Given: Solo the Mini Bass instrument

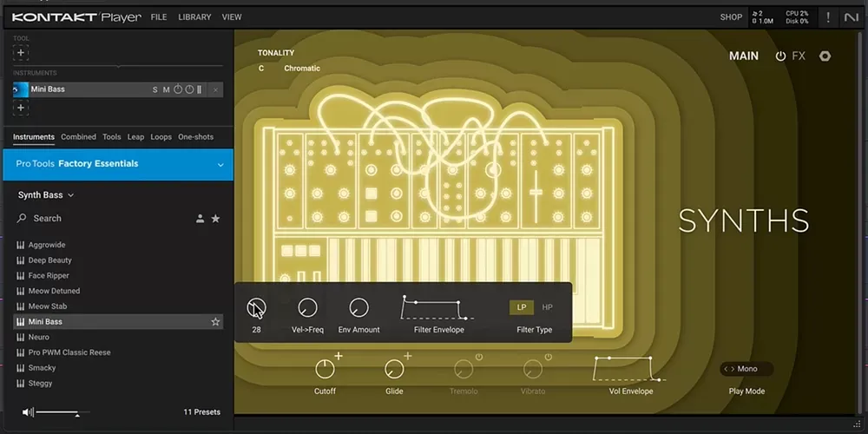Looking at the screenshot, I should click(x=155, y=89).
